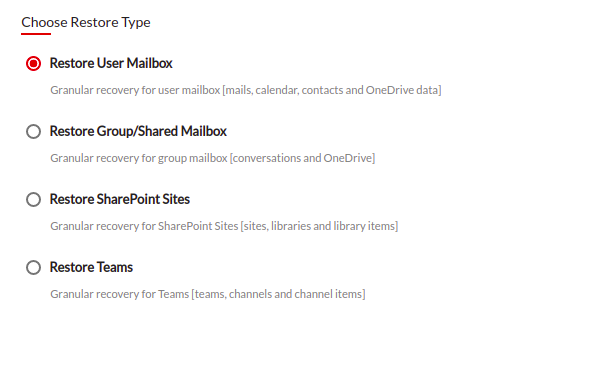Click the '[teams, channels and channel items]' text
The height and width of the screenshot is (365, 611).
[x=278, y=294]
